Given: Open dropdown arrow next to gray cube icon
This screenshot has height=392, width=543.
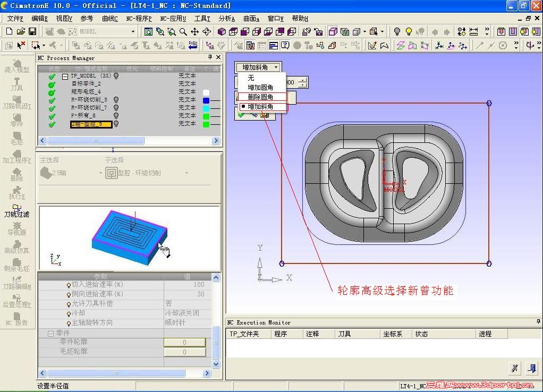Looking at the screenshot, I should click(x=364, y=32).
